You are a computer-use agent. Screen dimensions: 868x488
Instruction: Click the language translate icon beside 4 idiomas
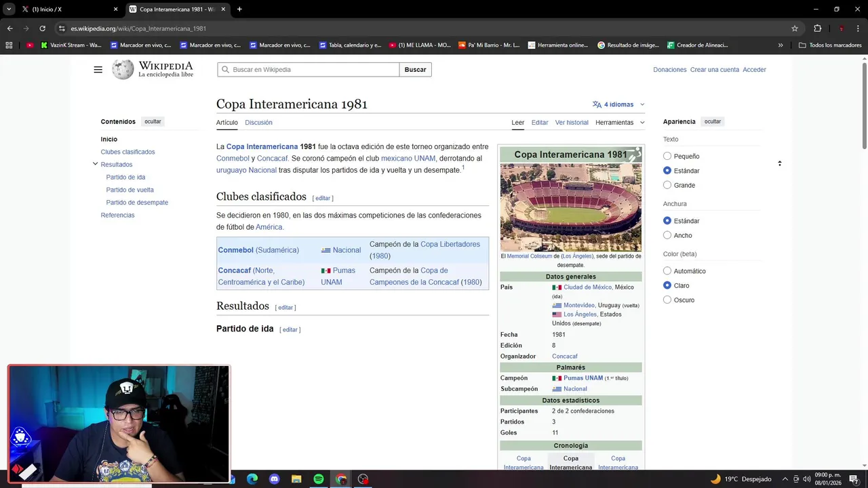pos(597,104)
